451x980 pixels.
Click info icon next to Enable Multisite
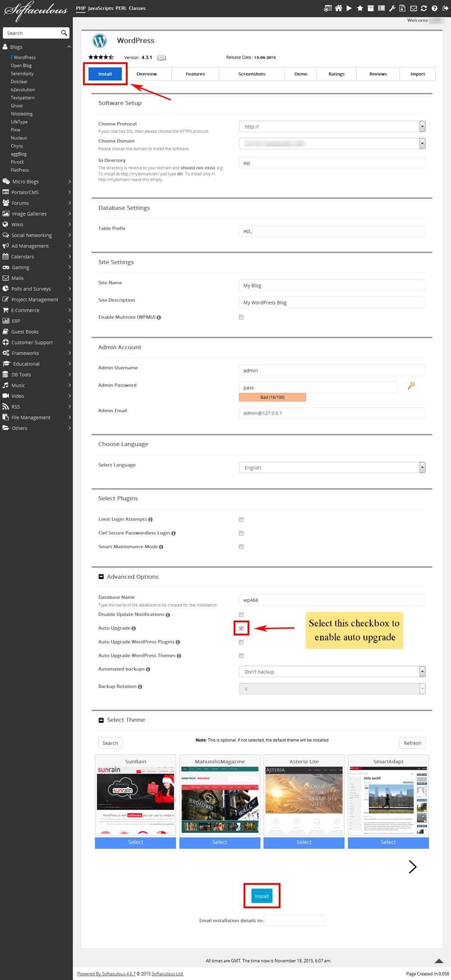point(159,317)
